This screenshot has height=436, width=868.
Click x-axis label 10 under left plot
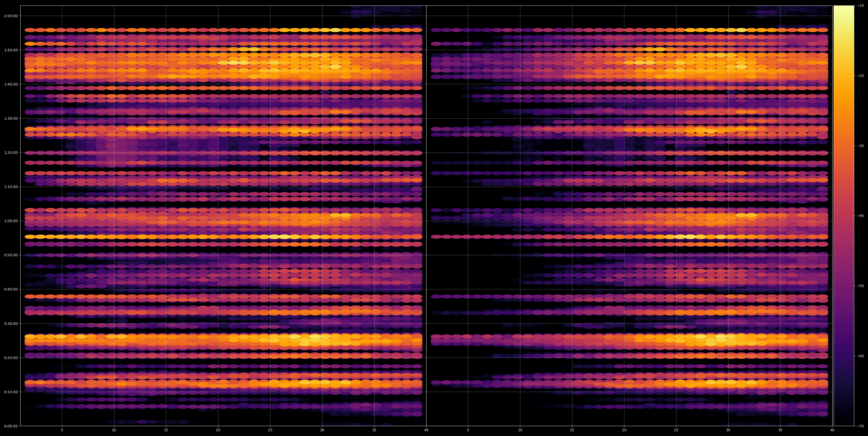[114, 430]
